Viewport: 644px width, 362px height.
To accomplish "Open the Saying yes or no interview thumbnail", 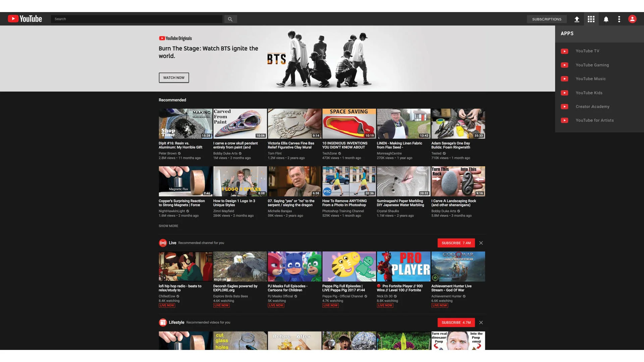I will pos(294,181).
